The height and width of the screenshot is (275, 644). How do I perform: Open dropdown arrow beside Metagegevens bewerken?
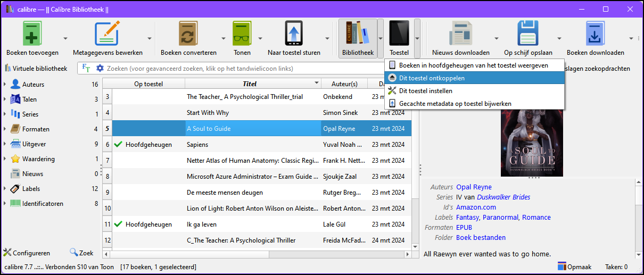150,38
